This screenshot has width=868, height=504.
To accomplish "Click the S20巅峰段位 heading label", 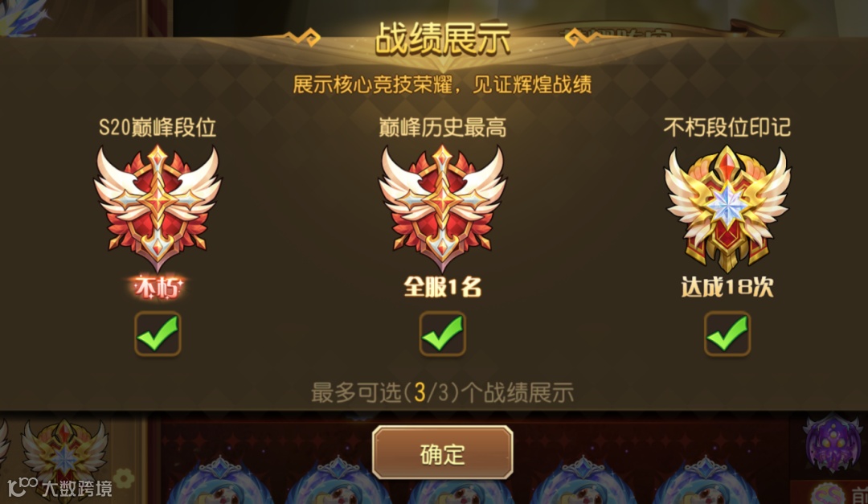I will 158,127.
